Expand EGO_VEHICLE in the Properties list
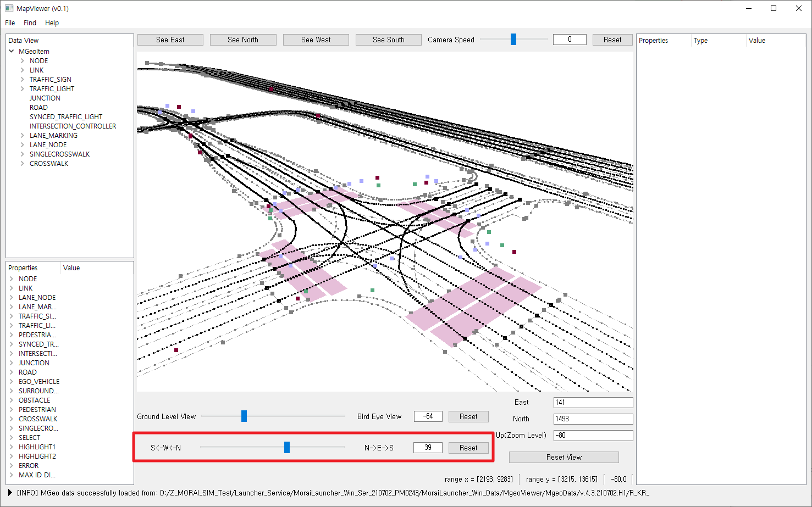The height and width of the screenshot is (507, 812). coord(12,382)
